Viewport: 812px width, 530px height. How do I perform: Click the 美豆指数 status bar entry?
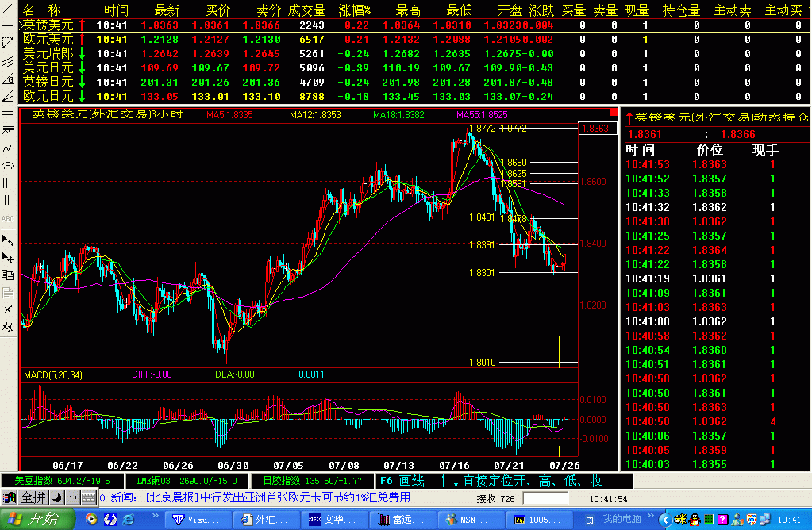[x=62, y=481]
